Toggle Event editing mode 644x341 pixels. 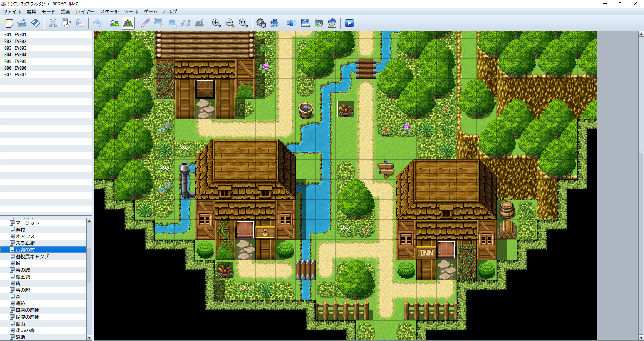[128, 23]
